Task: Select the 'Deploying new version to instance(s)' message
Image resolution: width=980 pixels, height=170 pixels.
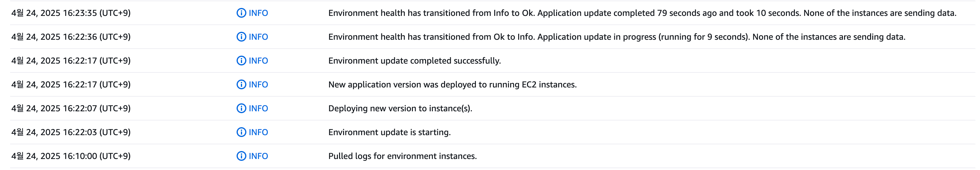Action: [400, 108]
